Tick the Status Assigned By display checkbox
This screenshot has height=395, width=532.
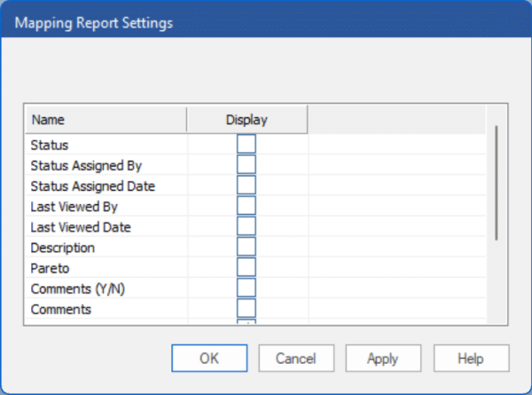click(x=246, y=165)
